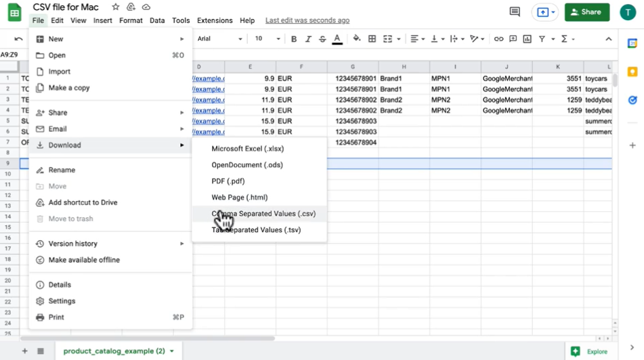
Task: Select Comma Separated Values (.csv) download
Action: coord(263,214)
